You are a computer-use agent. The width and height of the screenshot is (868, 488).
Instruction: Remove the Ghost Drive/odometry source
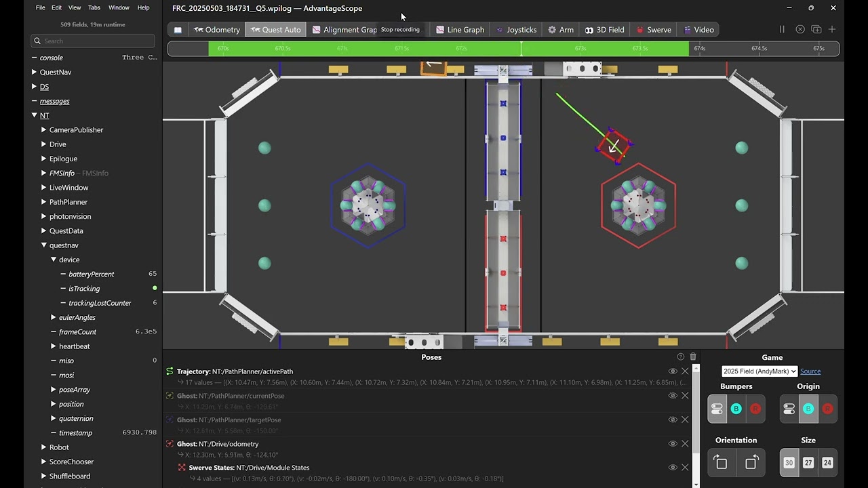pos(685,444)
